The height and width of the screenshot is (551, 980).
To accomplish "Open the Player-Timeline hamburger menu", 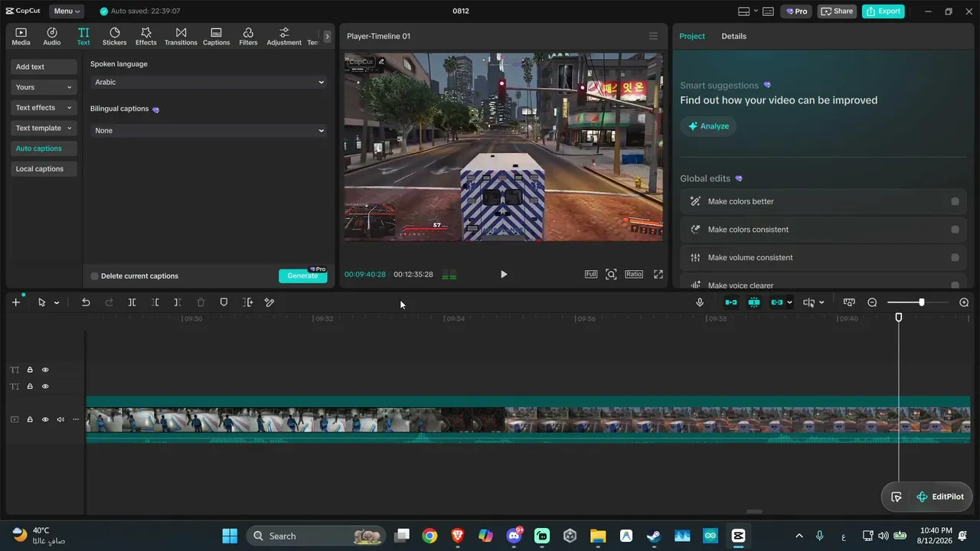I will (653, 36).
